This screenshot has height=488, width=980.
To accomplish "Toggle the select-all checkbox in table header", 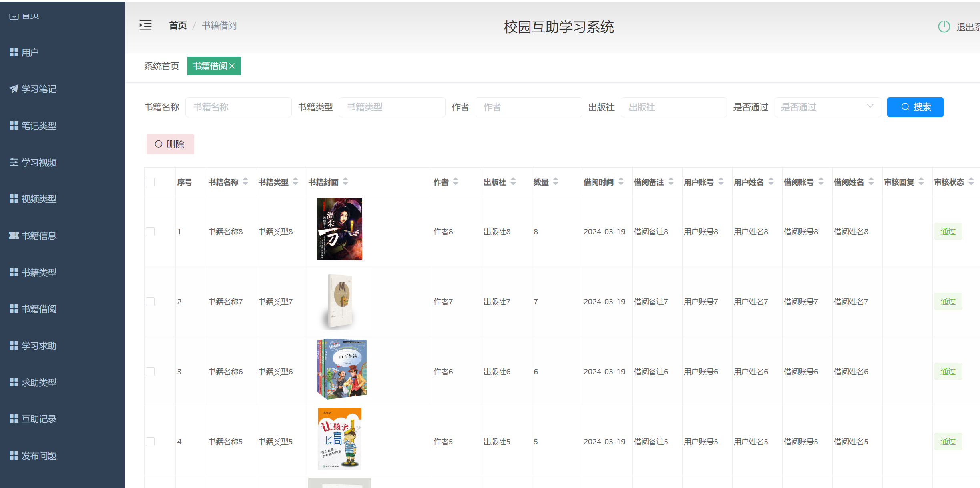I will pos(150,182).
